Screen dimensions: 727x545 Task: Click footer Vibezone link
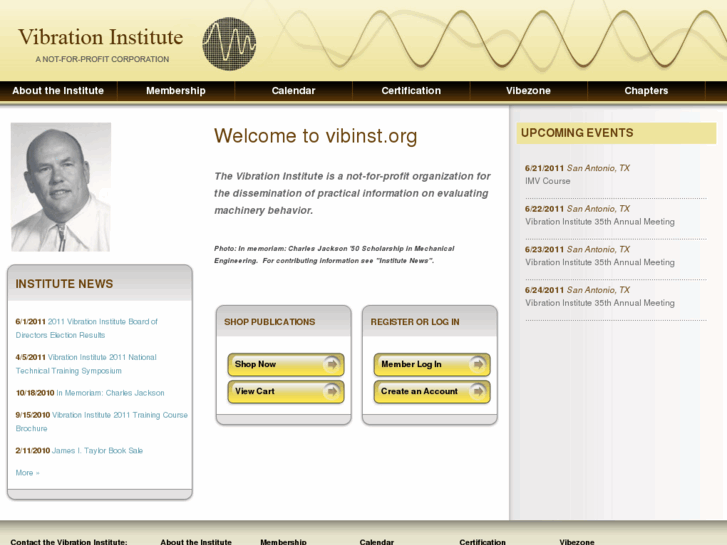point(577,541)
